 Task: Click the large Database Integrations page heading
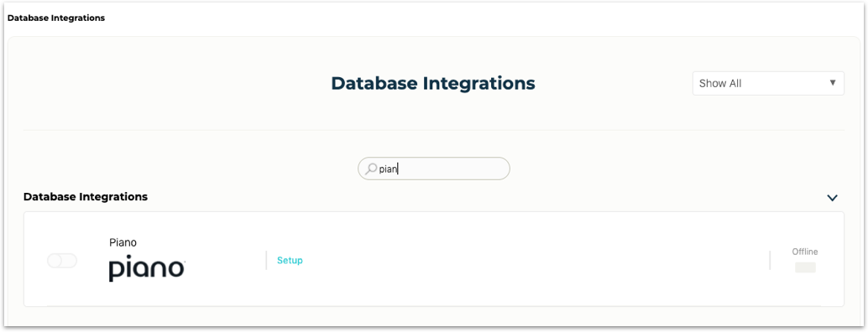[433, 83]
